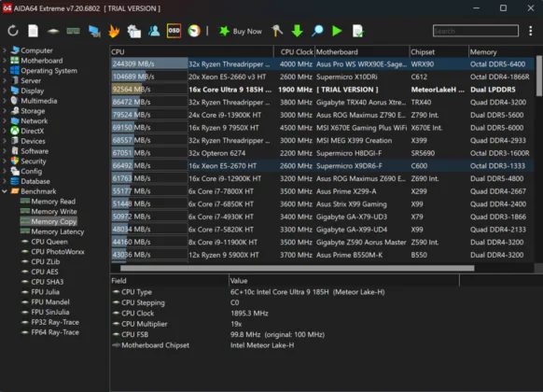This screenshot has height=392, width=543.
Task: Sort by the Memory column header
Action: (x=501, y=52)
